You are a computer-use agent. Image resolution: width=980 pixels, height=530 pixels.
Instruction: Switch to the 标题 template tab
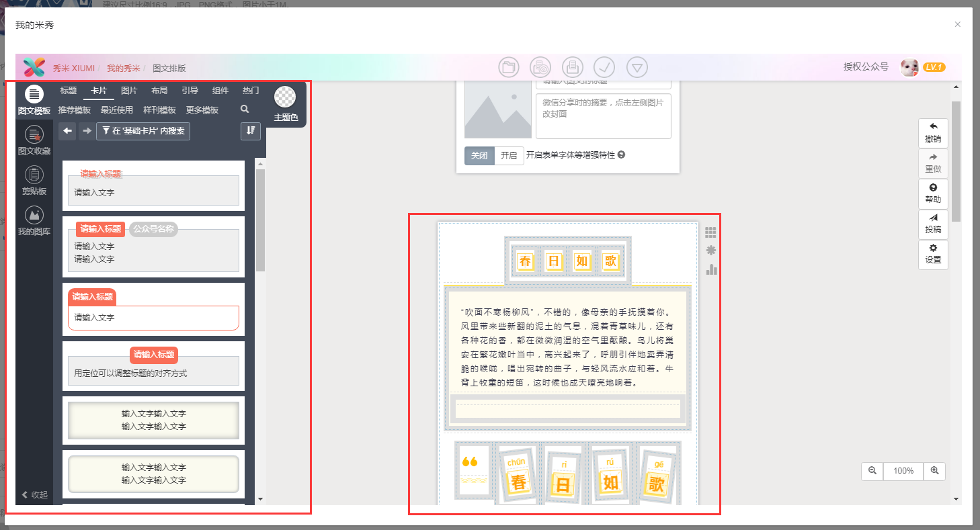(x=69, y=91)
